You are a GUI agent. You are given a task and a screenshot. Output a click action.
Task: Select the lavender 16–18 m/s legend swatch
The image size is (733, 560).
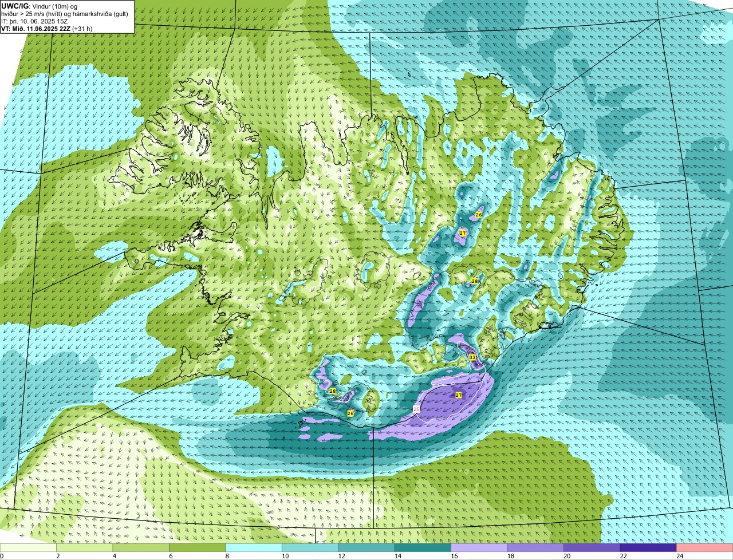479,547
